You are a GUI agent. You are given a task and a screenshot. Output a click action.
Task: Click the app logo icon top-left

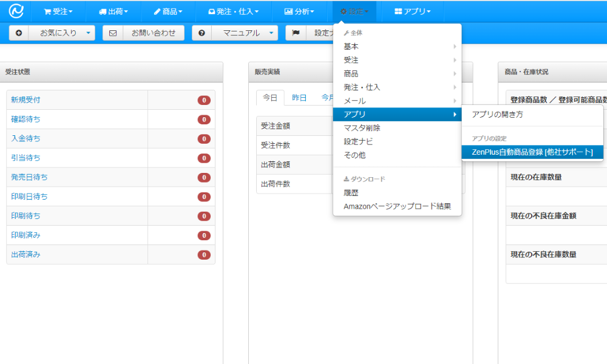[15, 11]
